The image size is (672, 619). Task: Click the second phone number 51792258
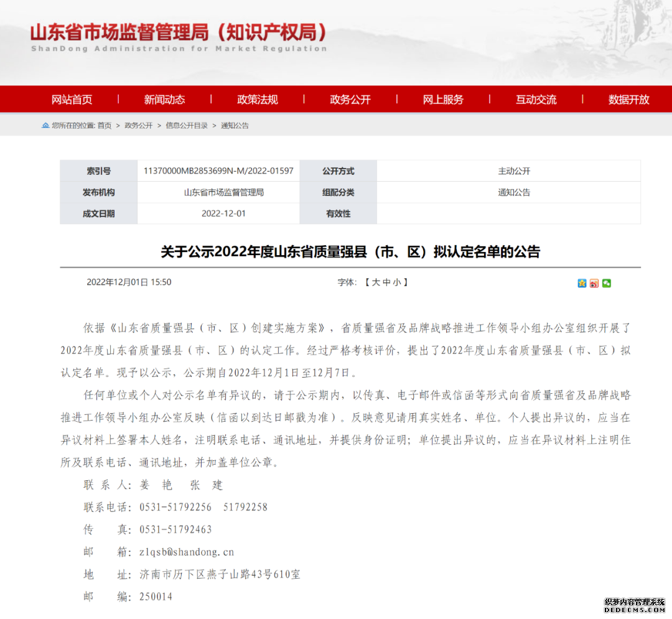pos(245,507)
